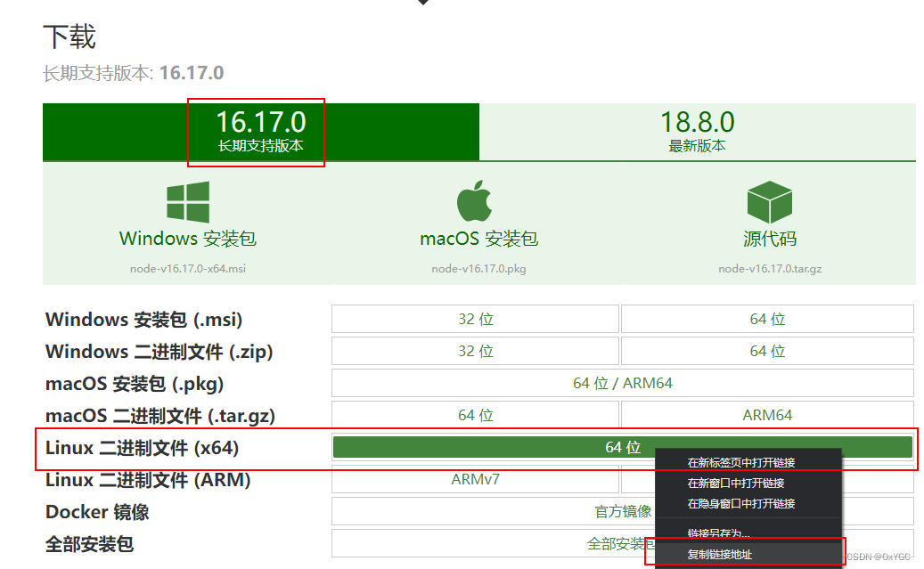The width and height of the screenshot is (924, 569).
Task: Click the node-v16.17.0.pkg file name
Action: coord(479,269)
